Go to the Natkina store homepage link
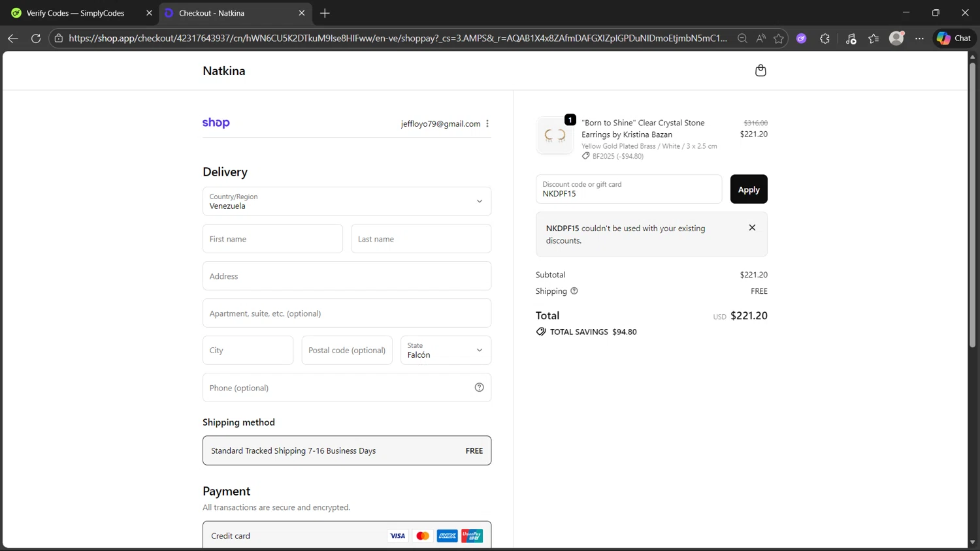This screenshot has height=551, width=980. point(224,71)
